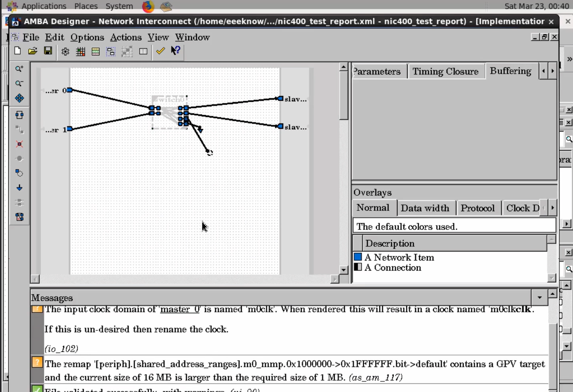The width and height of the screenshot is (573, 392).
Task: Click the blue Network Item color swatch
Action: click(x=358, y=257)
